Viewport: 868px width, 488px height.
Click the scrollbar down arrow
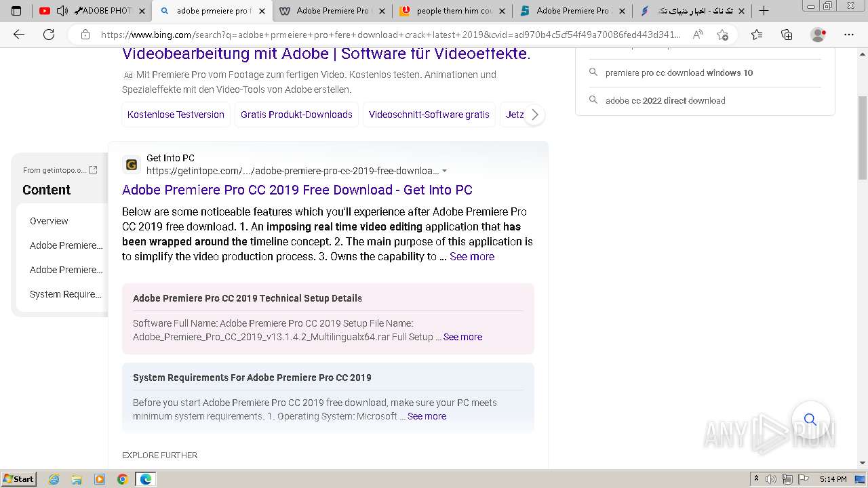point(862,463)
